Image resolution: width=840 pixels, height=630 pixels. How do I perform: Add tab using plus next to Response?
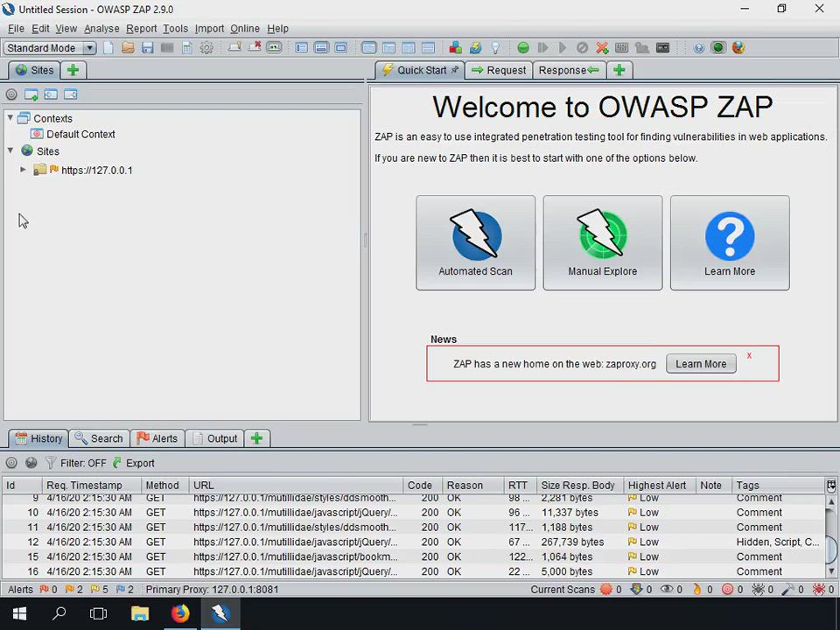(x=619, y=70)
